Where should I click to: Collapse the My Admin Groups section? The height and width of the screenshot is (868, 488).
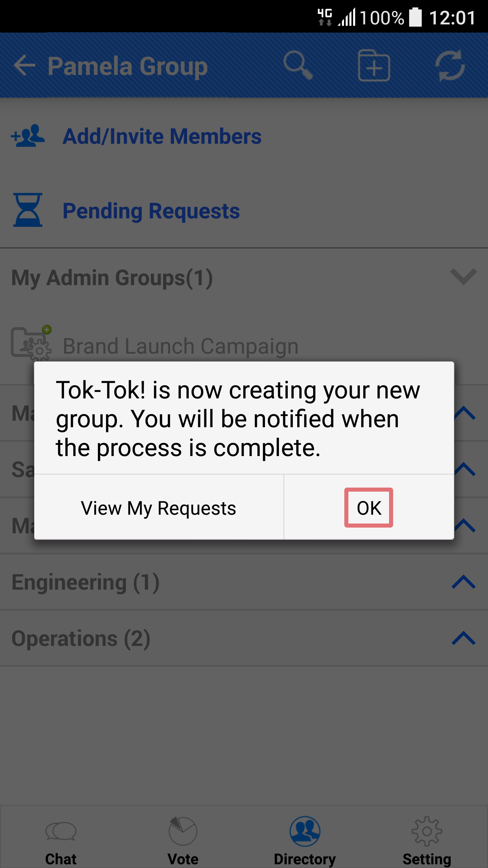tap(463, 277)
